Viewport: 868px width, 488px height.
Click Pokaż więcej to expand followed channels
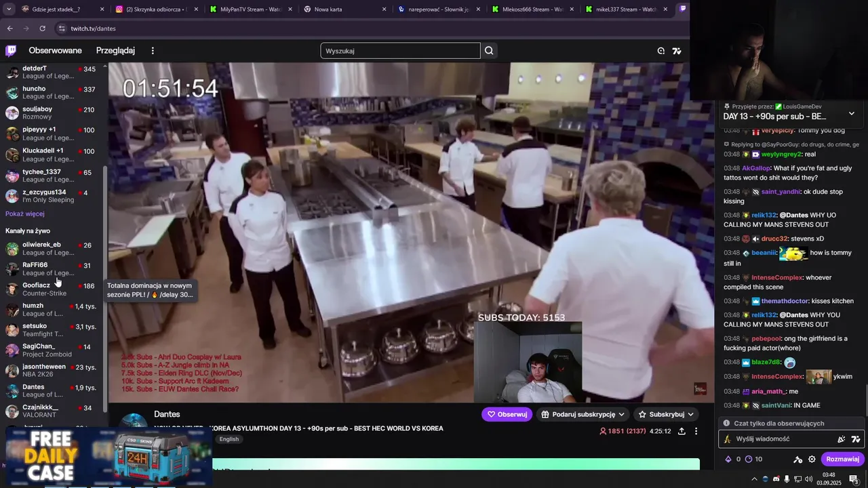click(x=25, y=213)
